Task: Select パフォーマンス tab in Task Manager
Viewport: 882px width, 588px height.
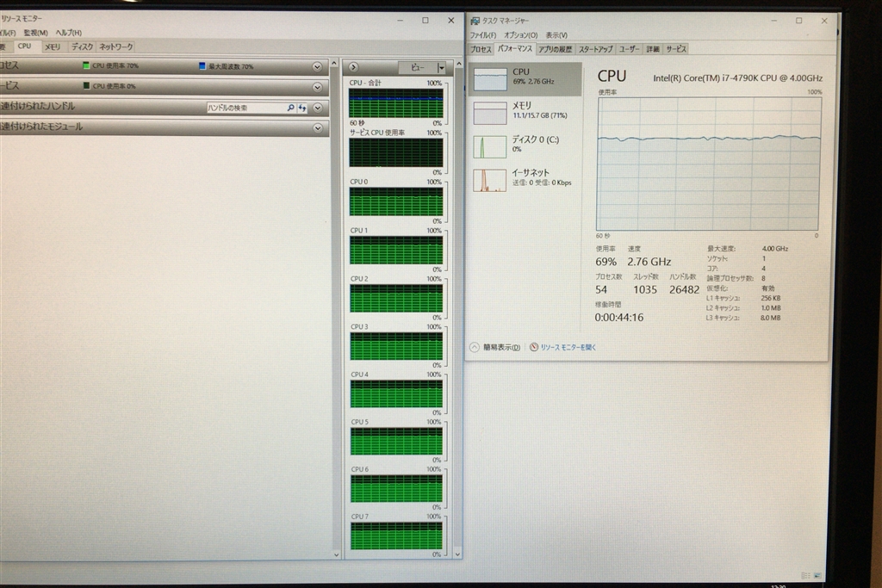Action: tap(515, 49)
